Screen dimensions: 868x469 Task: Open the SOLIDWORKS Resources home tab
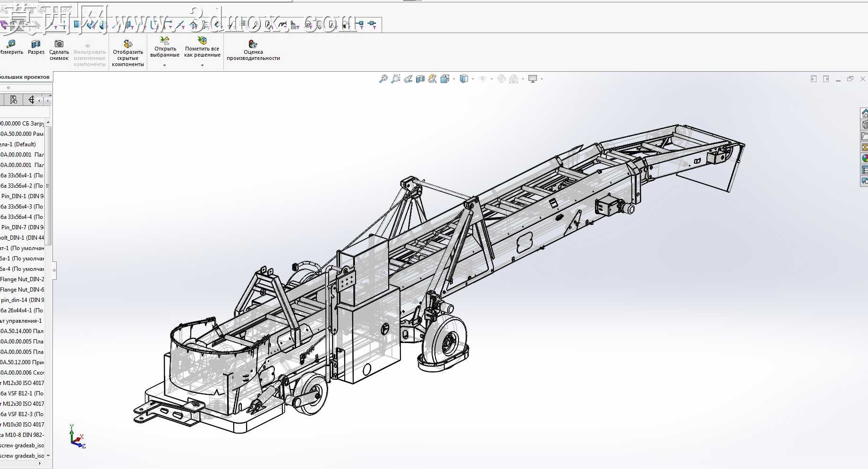[x=864, y=113]
